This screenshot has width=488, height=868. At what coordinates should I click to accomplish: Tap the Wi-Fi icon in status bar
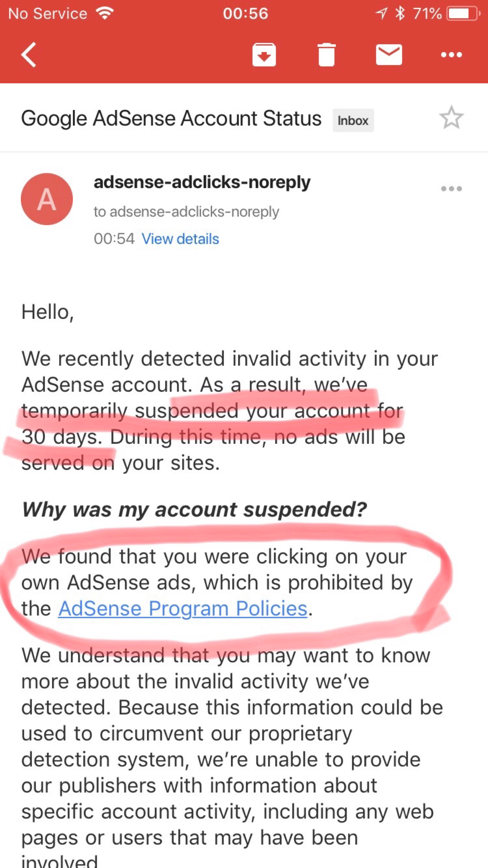tap(105, 14)
